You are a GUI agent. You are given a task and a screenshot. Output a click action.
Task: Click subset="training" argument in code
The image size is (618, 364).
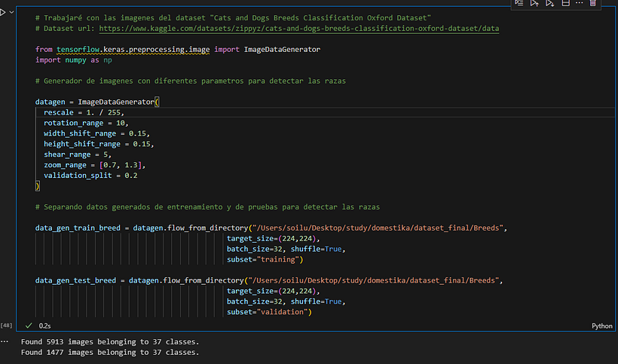click(264, 259)
